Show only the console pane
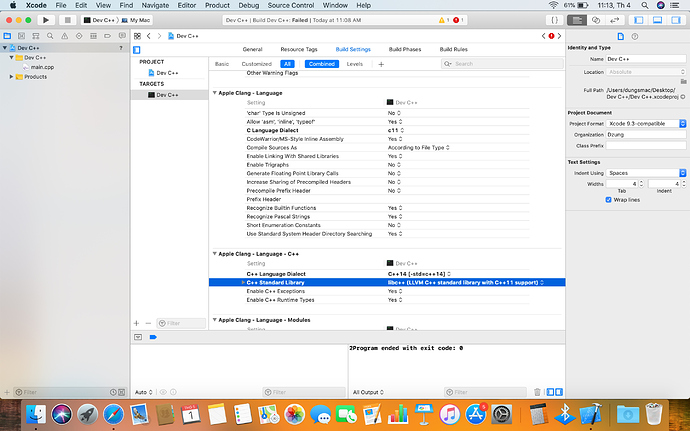This screenshot has height=431, width=690. [x=559, y=392]
